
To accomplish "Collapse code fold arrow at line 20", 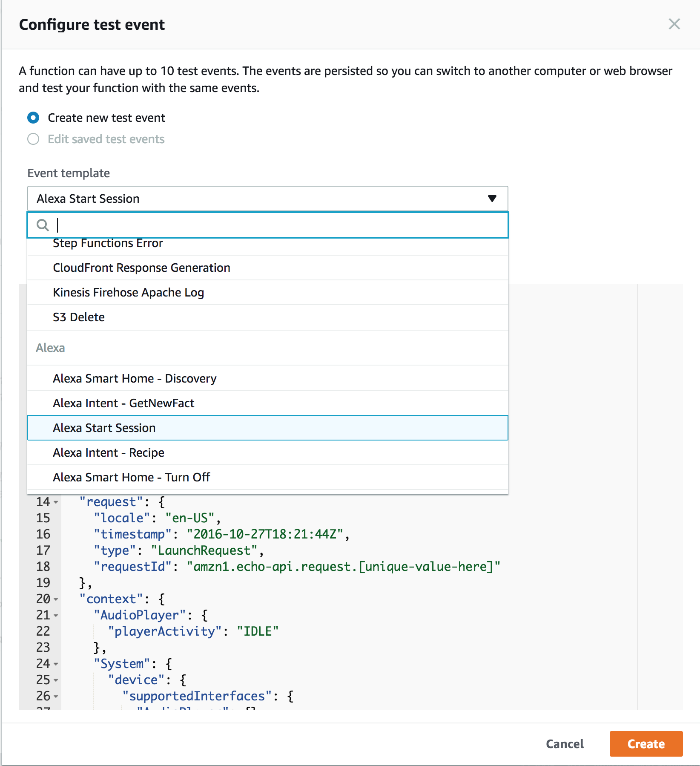I will coord(56,599).
